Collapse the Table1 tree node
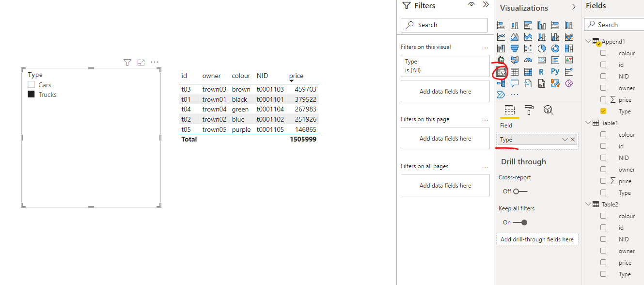Image resolution: width=644 pixels, height=285 pixels. pyautogui.click(x=588, y=123)
